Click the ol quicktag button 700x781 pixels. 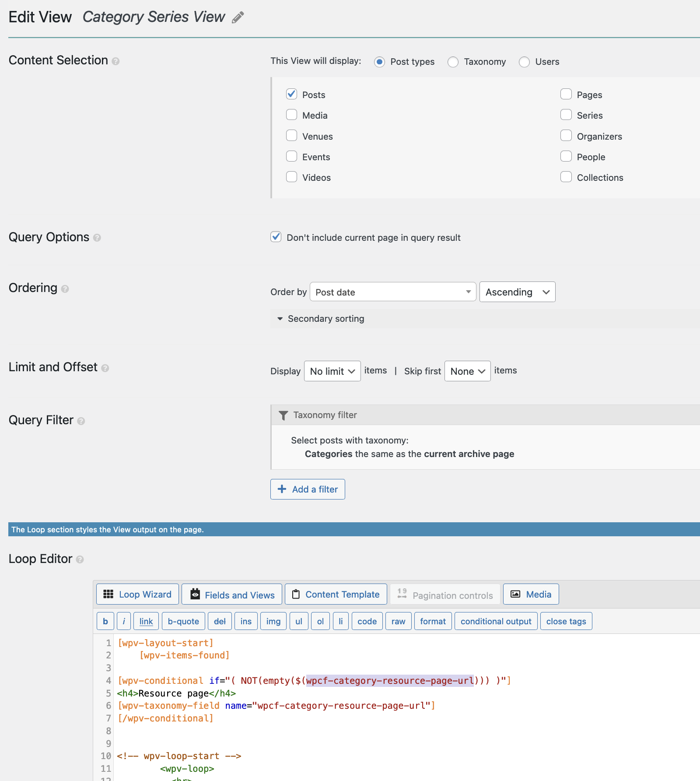[321, 622]
